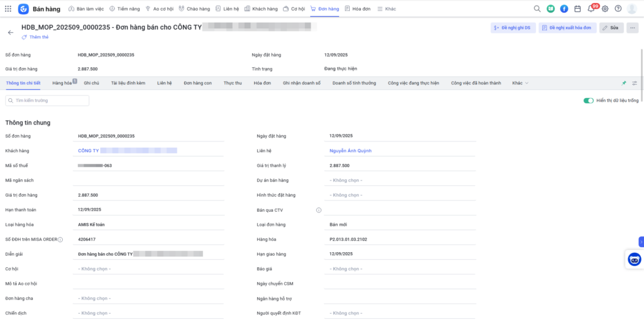
Task: Click the search magnifier icon
Action: [x=537, y=9]
